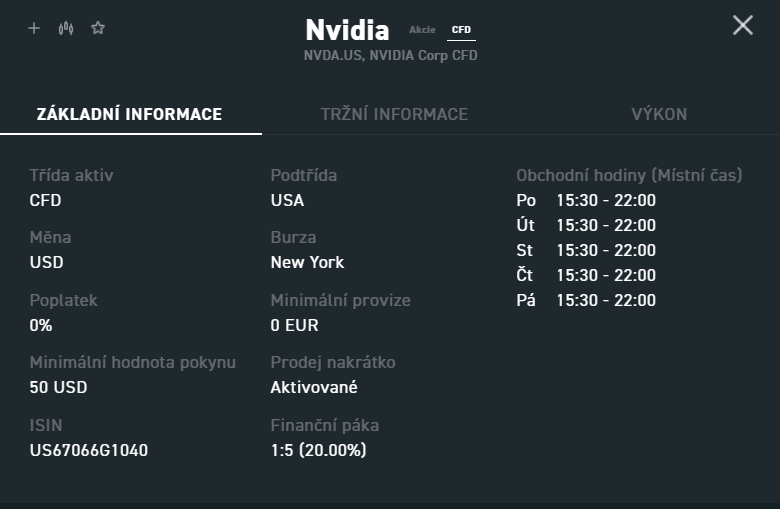This screenshot has width=780, height=509.
Task: Click the NVDA.US, NVIDIA Corp CFD subtitle
Action: pyautogui.click(x=390, y=55)
